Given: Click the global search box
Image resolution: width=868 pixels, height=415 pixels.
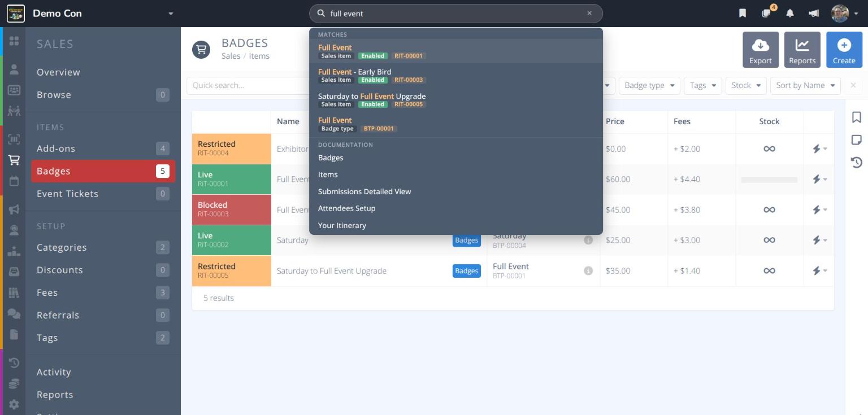Looking at the screenshot, I should click(456, 13).
